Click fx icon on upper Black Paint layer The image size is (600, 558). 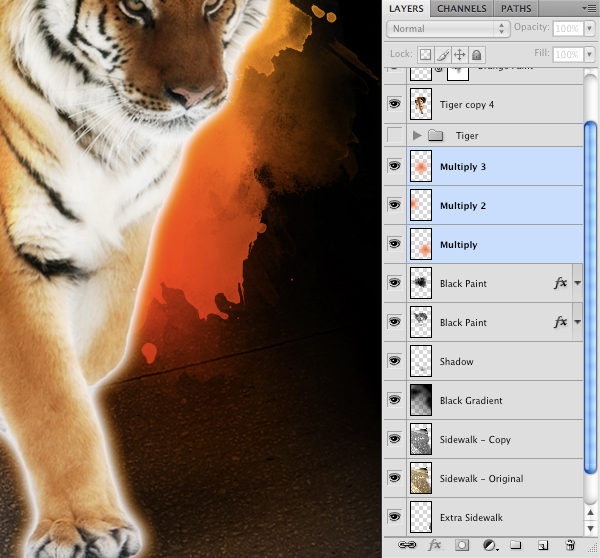pos(561,283)
